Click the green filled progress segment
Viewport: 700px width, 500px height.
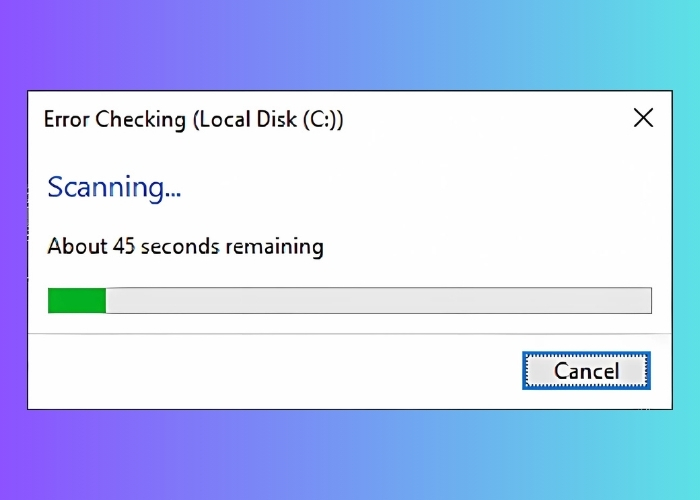77,300
